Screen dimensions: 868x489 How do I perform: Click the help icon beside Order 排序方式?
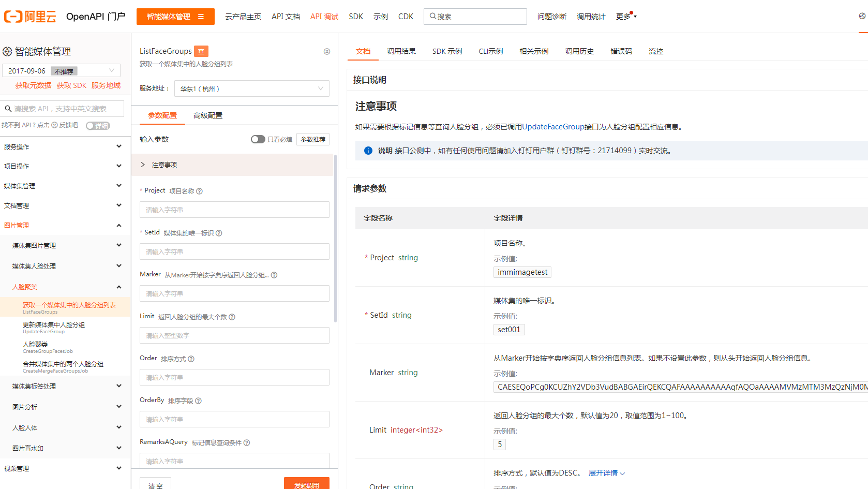click(x=191, y=359)
